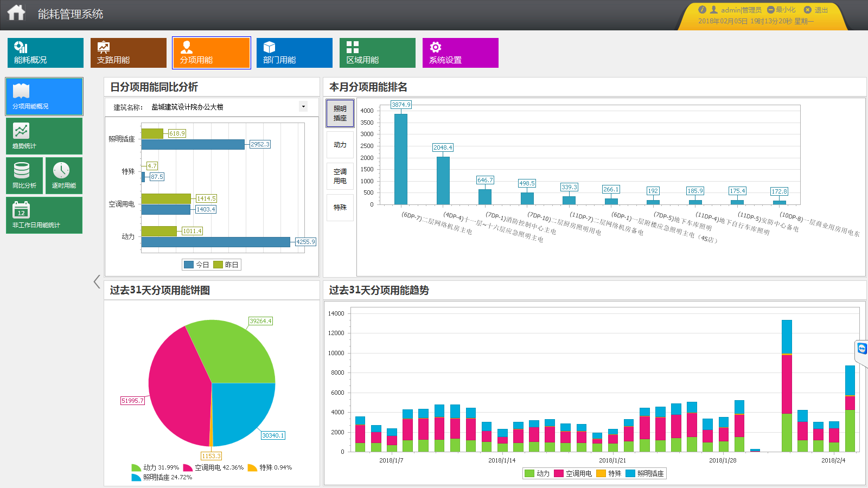Select 空调用电 category in monthly ranking
The image size is (868, 488).
(340, 176)
